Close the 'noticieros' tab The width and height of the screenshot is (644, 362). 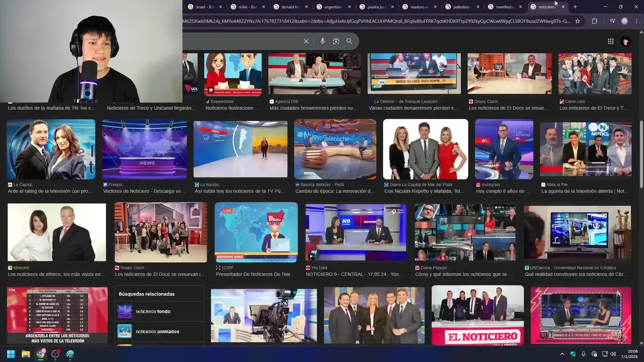563,7
